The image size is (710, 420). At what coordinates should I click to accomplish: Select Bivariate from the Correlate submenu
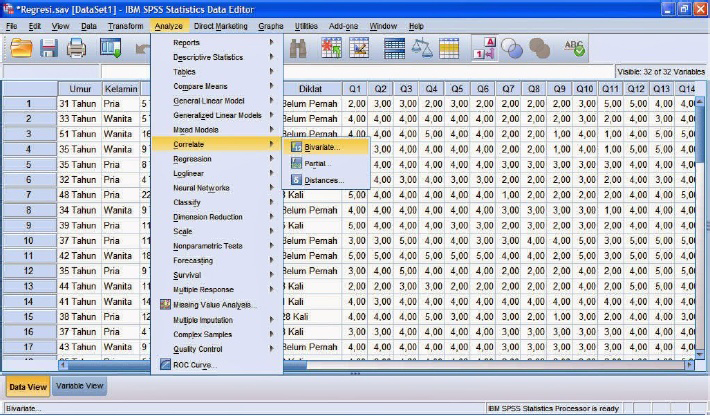321,146
